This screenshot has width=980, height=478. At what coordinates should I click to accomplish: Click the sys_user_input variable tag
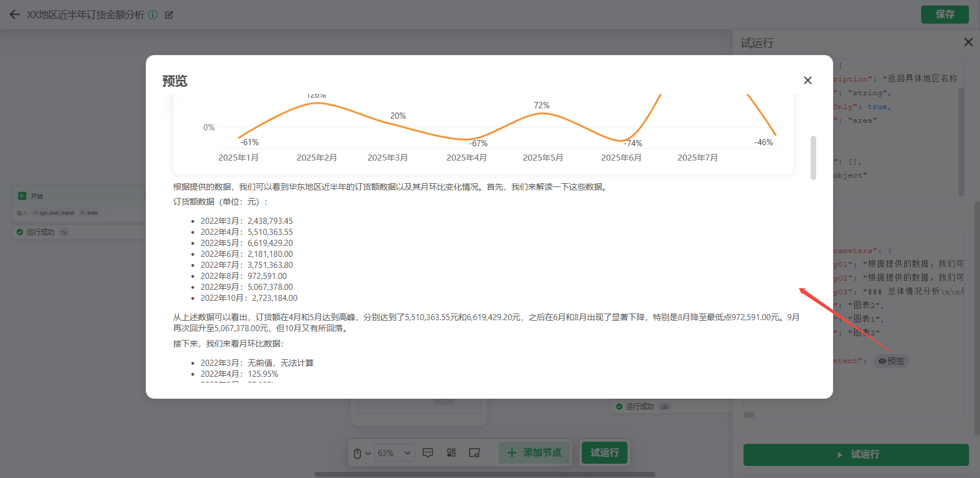[54, 213]
